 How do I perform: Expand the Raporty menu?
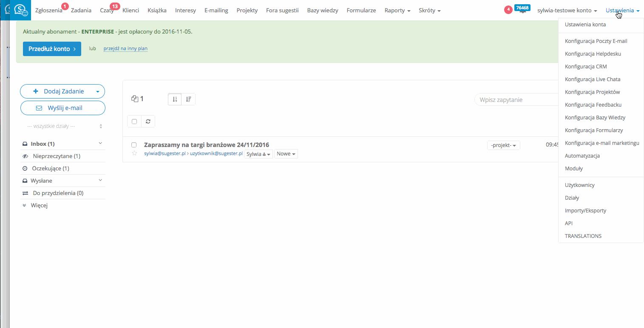point(397,10)
